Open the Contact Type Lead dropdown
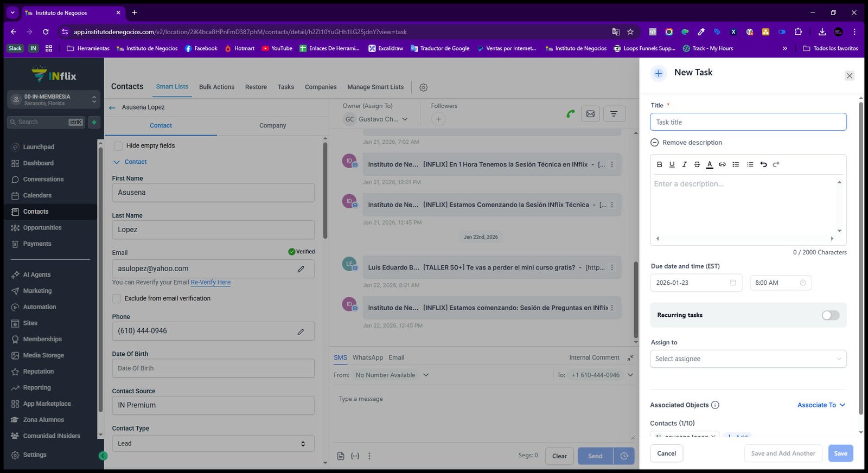868x473 pixels. click(213, 444)
